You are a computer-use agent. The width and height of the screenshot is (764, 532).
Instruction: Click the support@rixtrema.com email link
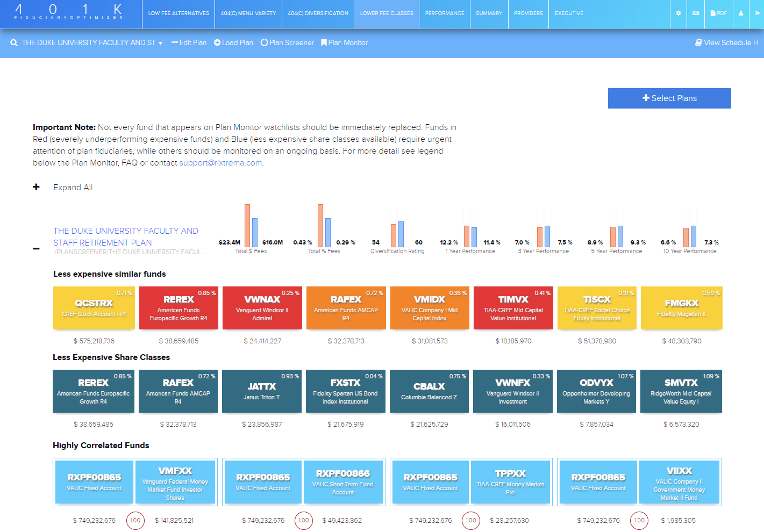220,163
